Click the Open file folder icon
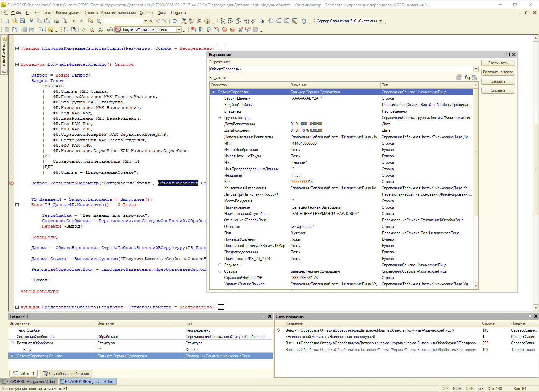539x392 pixels. 14,21
